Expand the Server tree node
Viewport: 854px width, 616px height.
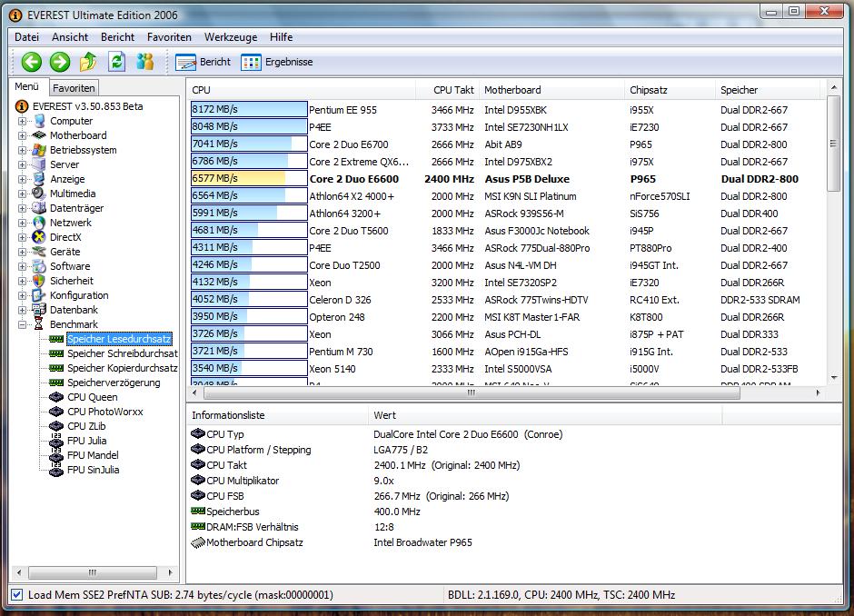pos(23,164)
